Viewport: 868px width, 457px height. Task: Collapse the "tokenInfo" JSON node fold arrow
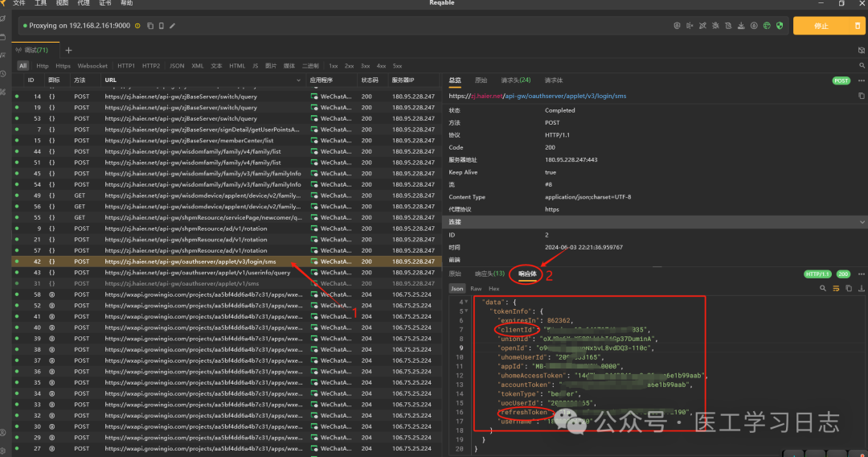coord(467,311)
